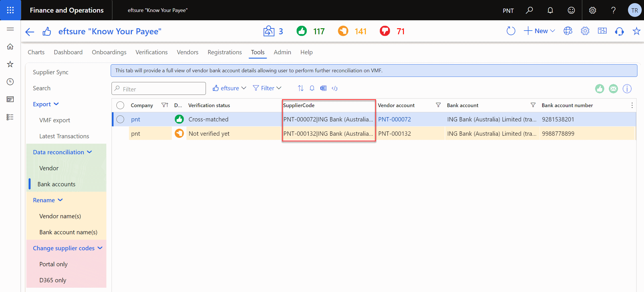This screenshot has width=644, height=292.
Task: Click the green thumbs-up icon above the grid
Action: pos(600,89)
